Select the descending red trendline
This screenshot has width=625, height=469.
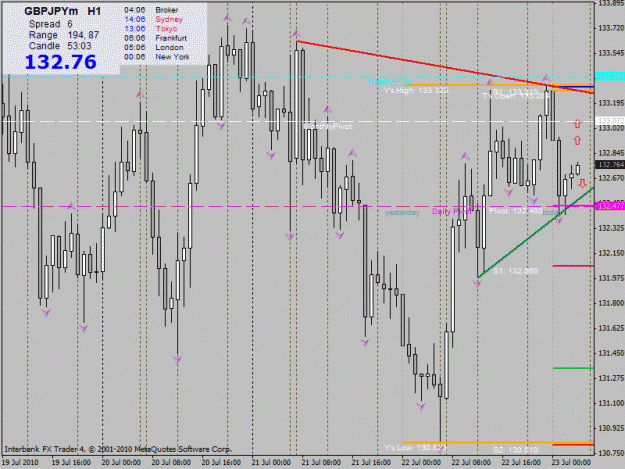(x=445, y=67)
